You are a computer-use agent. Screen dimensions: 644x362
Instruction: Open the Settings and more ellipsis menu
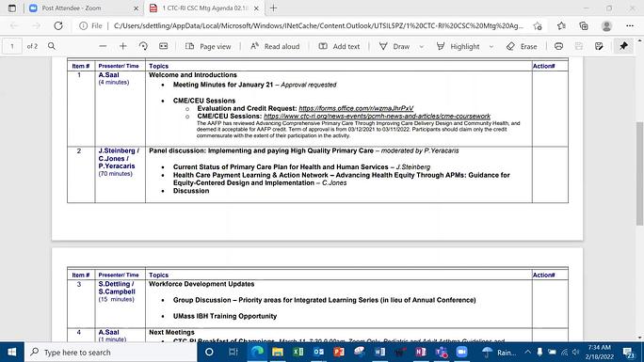tap(630, 25)
